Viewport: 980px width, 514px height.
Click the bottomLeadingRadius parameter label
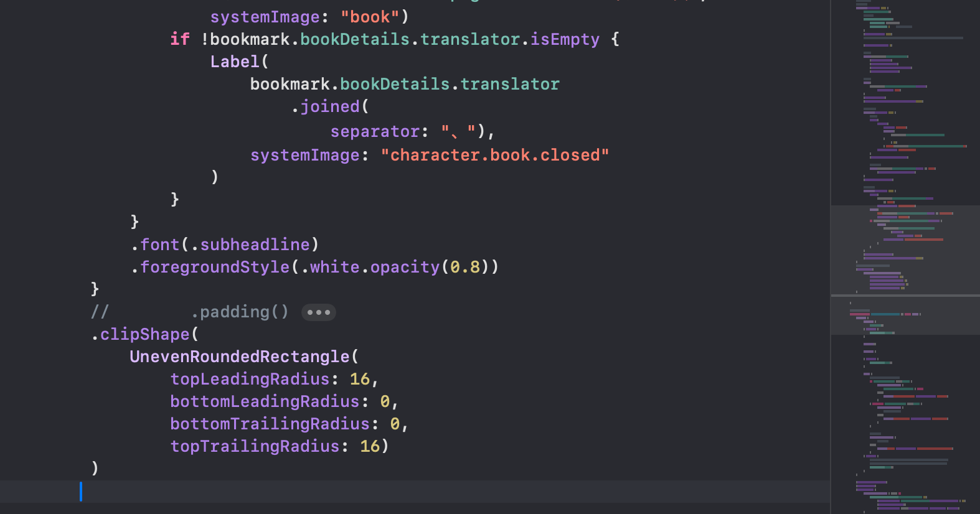click(265, 401)
